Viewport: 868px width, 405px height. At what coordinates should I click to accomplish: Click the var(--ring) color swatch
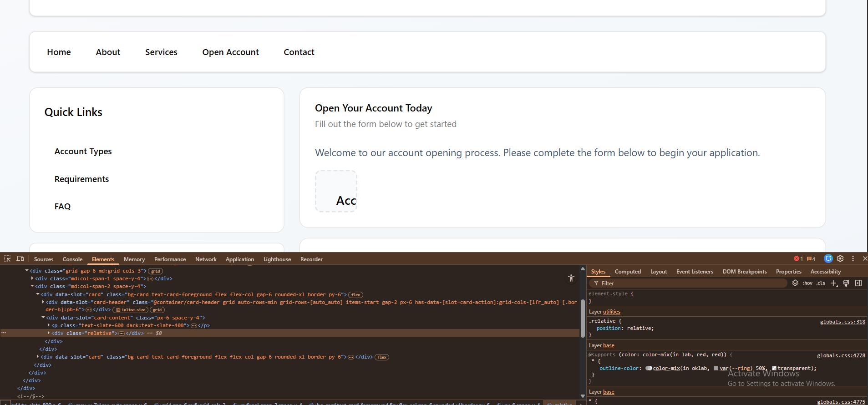click(x=716, y=368)
